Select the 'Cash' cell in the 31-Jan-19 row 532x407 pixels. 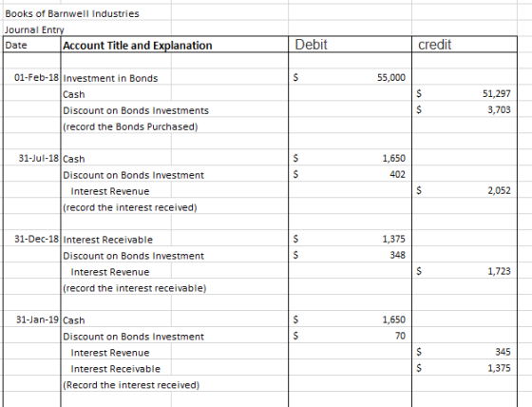click(74, 320)
